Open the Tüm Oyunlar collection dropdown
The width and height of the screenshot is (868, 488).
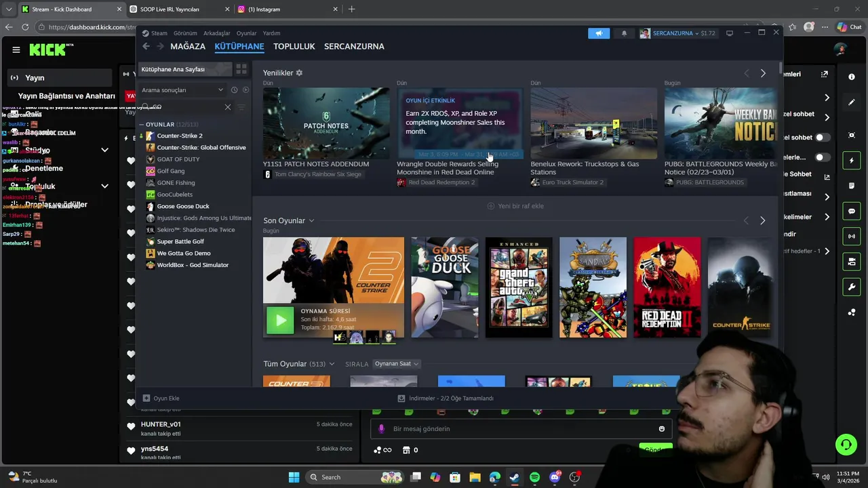pos(332,364)
